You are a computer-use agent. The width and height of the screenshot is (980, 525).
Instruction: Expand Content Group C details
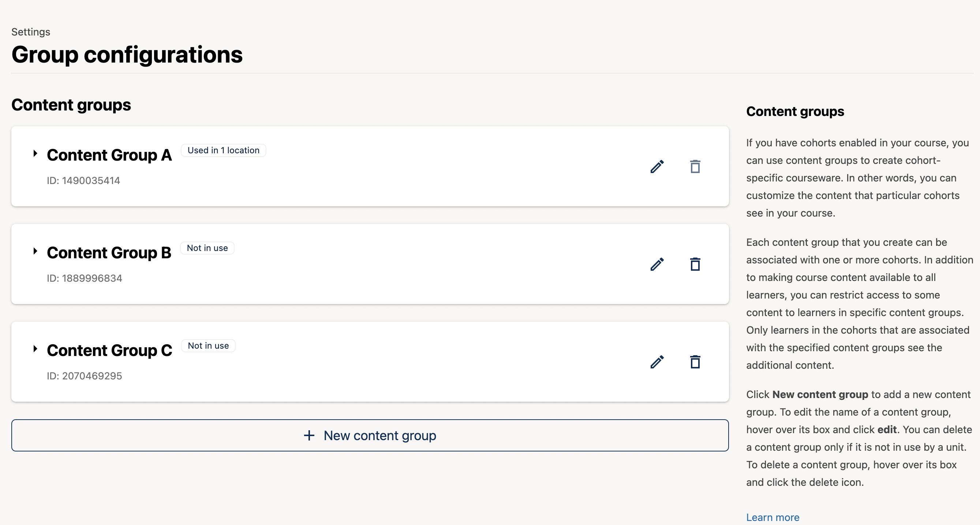point(35,349)
